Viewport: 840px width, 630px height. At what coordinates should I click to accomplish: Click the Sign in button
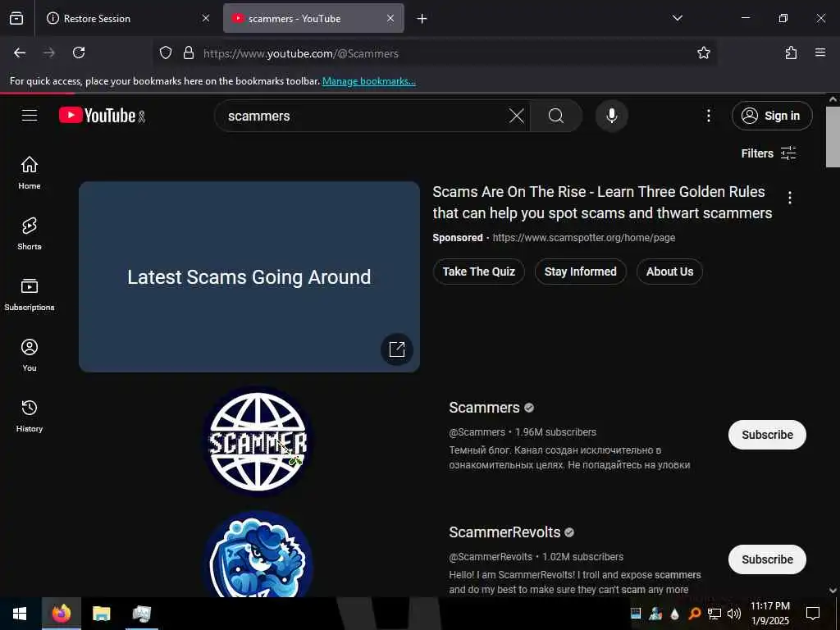tap(771, 116)
